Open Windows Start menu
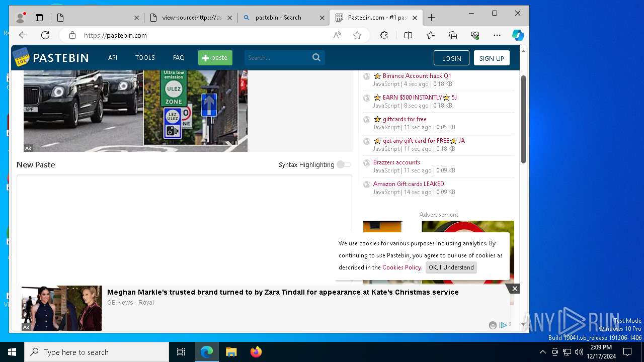 tap(12, 352)
